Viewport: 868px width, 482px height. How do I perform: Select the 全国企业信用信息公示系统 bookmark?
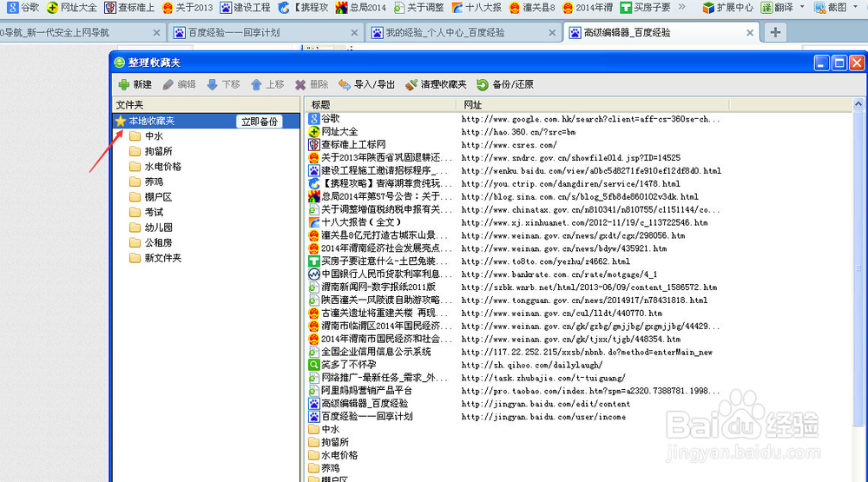pyautogui.click(x=377, y=352)
